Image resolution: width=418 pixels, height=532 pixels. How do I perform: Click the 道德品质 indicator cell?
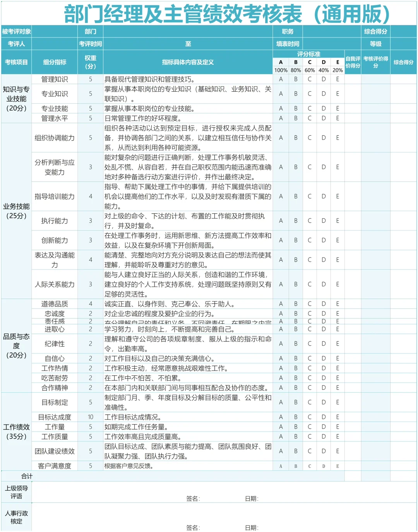point(55,304)
